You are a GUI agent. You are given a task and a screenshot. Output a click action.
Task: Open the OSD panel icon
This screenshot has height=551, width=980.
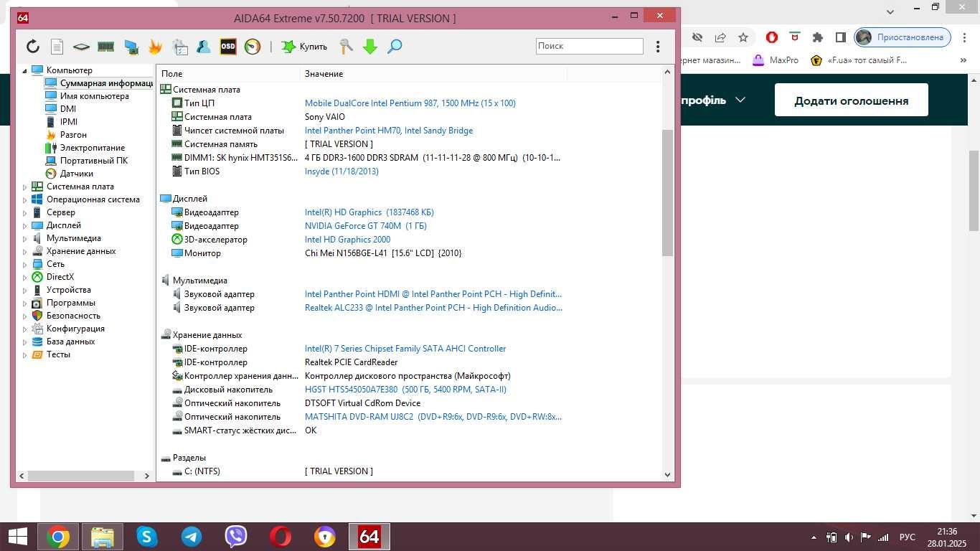(x=228, y=47)
